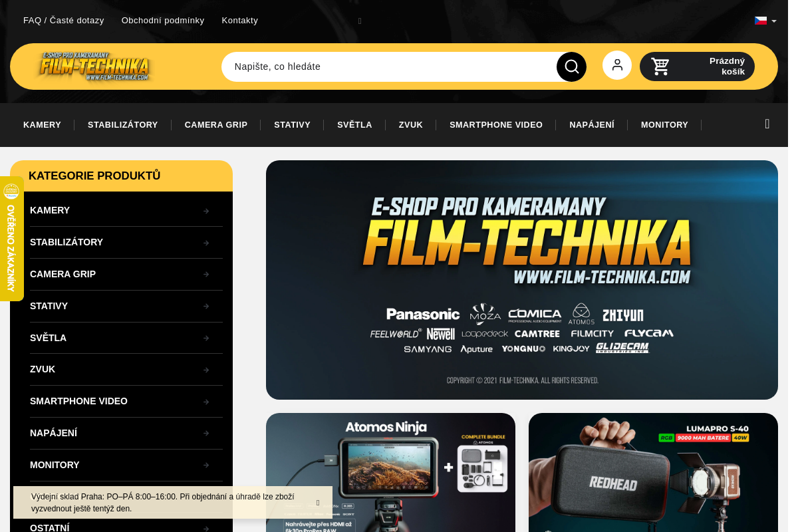Expand KAMERY sidebar arrow
The height and width of the screenshot is (532, 798).
pos(206,211)
